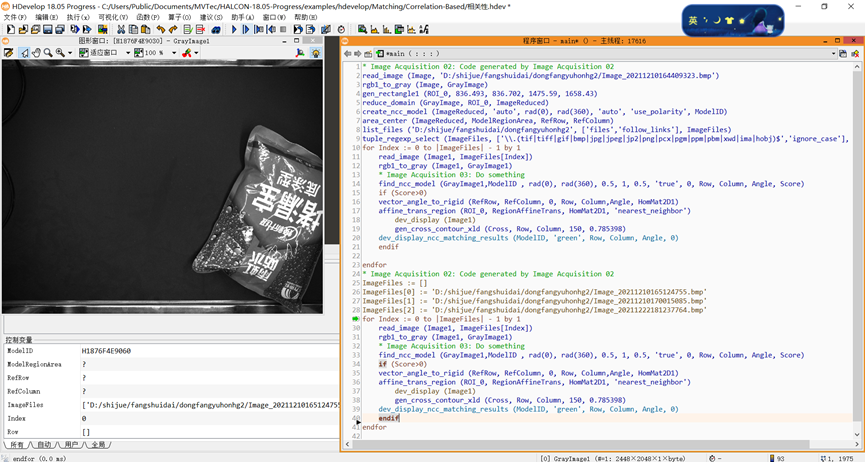This screenshot has height=462, width=865.
Task: Open the 文件(F) menu
Action: pyautogui.click(x=15, y=17)
